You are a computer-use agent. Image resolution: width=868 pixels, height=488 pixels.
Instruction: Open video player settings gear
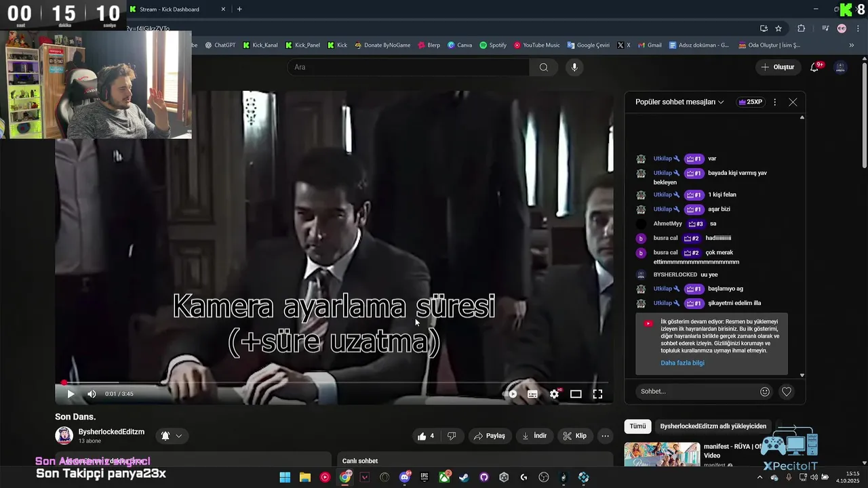click(x=554, y=394)
